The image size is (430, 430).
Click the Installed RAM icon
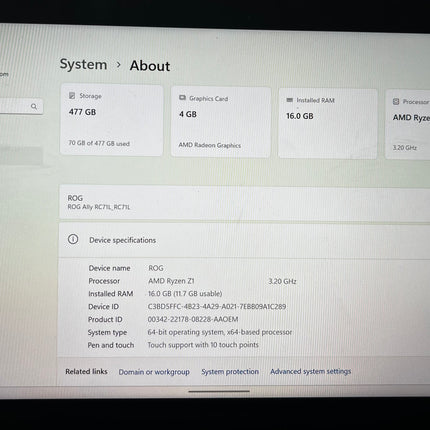coord(290,100)
